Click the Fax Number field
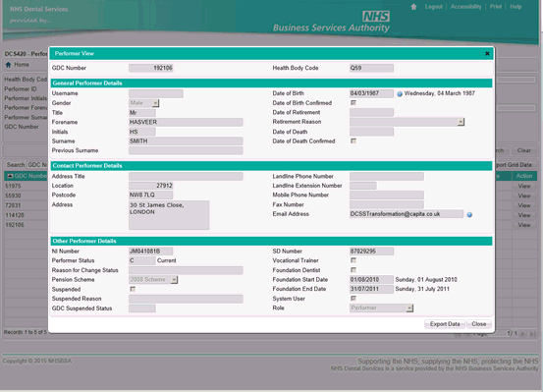 point(387,204)
